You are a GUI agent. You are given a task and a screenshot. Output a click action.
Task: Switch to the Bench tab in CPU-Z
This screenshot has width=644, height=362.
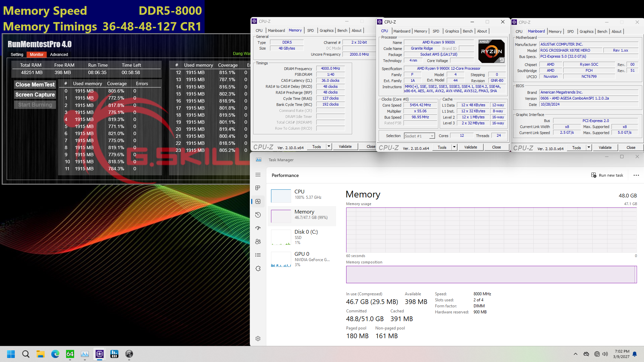pos(468,31)
